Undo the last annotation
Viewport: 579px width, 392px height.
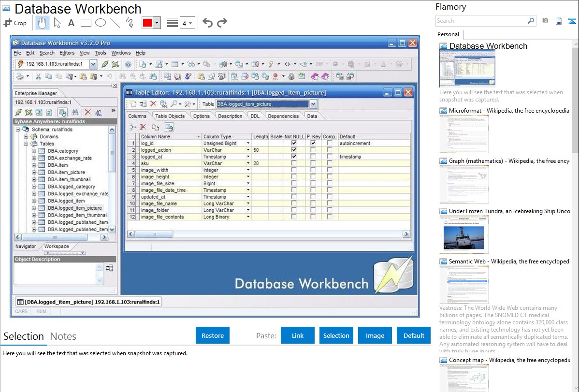pos(207,23)
